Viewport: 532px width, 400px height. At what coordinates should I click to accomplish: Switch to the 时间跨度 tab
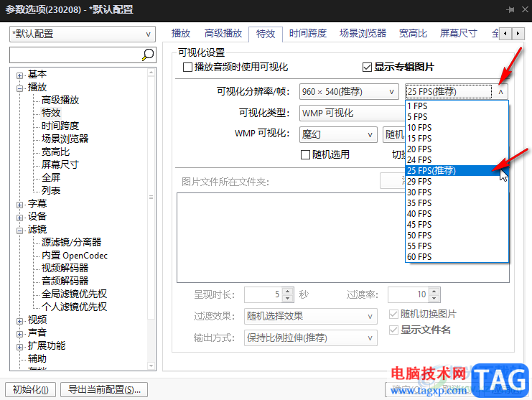pyautogui.click(x=308, y=33)
